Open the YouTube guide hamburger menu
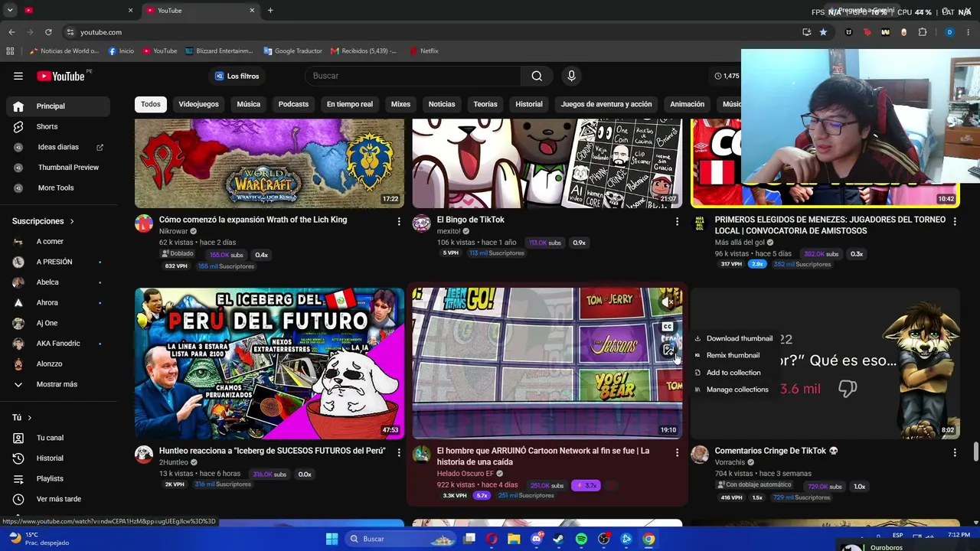Viewport: 980px width, 551px height. click(18, 76)
